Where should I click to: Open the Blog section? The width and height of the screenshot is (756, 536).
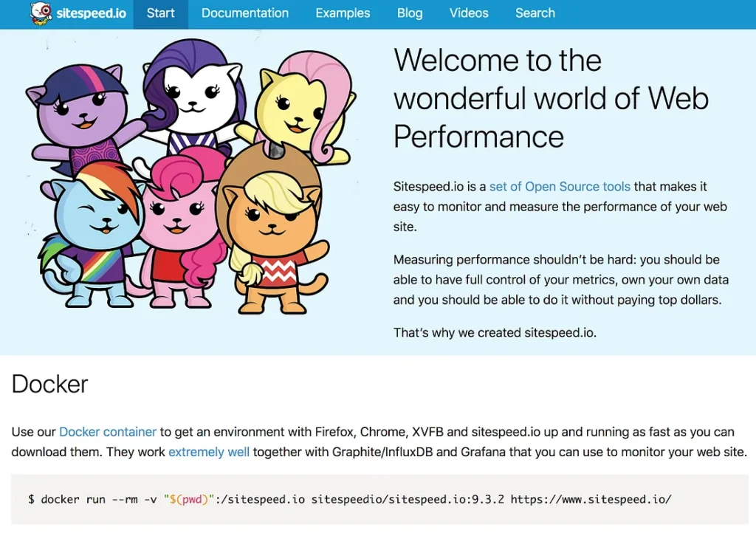(410, 13)
